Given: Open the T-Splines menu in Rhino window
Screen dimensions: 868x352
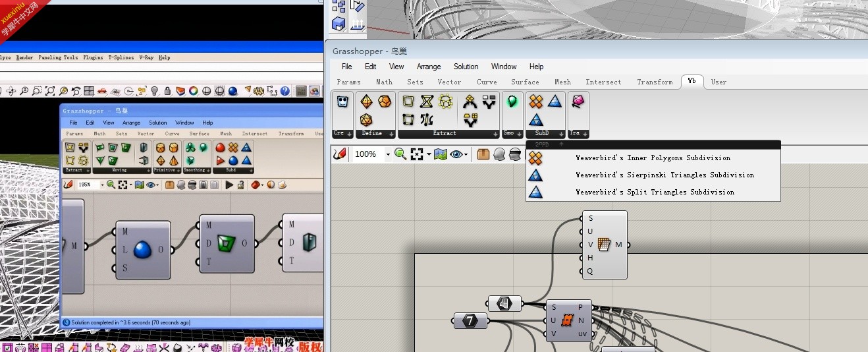Looking at the screenshot, I should pyautogui.click(x=121, y=58).
